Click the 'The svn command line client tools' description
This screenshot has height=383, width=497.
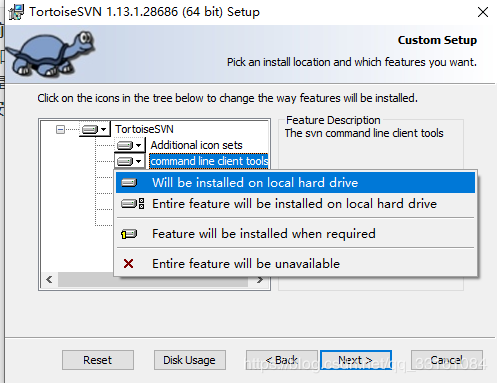click(364, 133)
